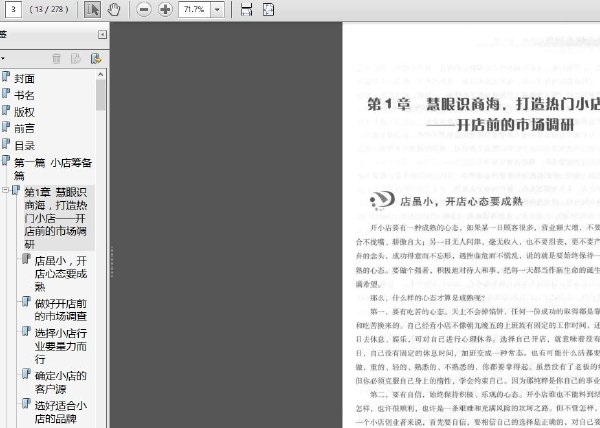Go to the 版权 bookmark
The width and height of the screenshot is (600, 428).
tap(24, 112)
